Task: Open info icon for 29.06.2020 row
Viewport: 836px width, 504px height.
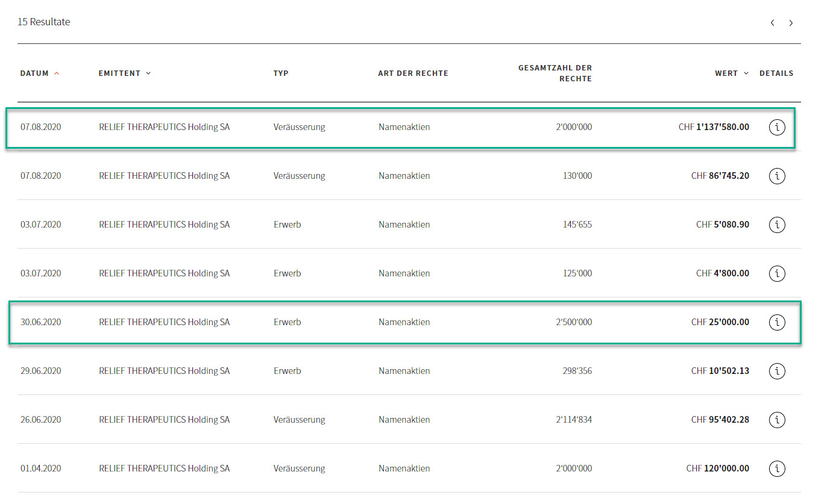Action: pyautogui.click(x=777, y=371)
